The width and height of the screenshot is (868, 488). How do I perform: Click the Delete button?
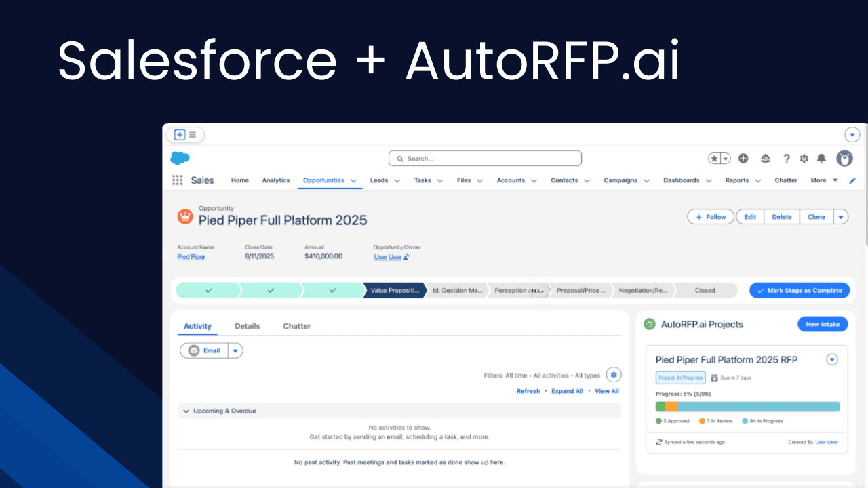point(782,217)
